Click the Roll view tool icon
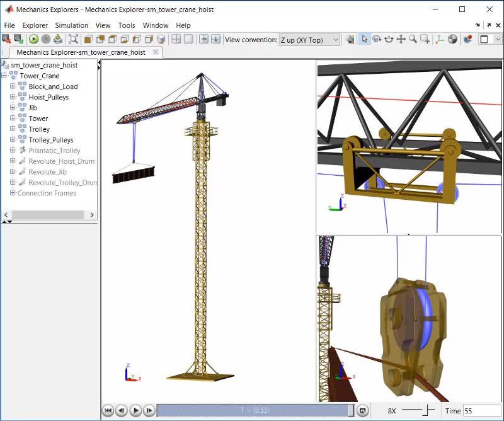Screen dimensions: 504x421 coord(389,39)
